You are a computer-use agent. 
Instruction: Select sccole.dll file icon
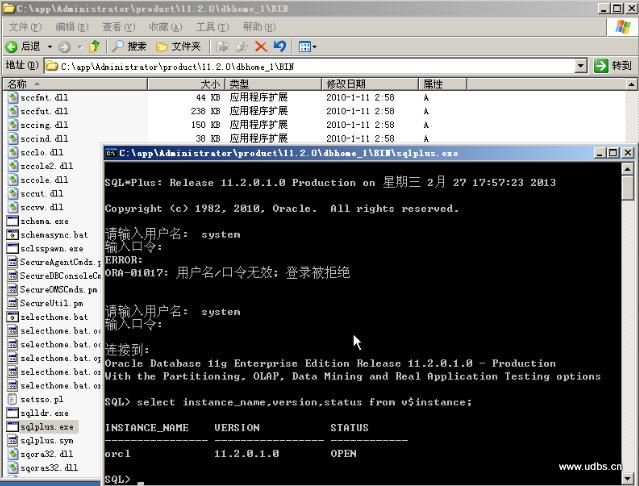(13, 180)
